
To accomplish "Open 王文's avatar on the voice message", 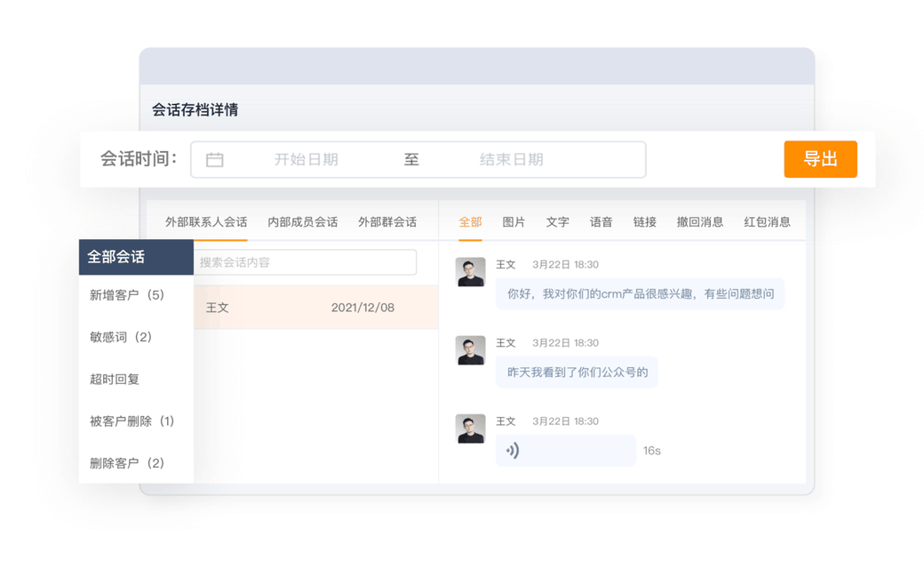I will click(470, 429).
